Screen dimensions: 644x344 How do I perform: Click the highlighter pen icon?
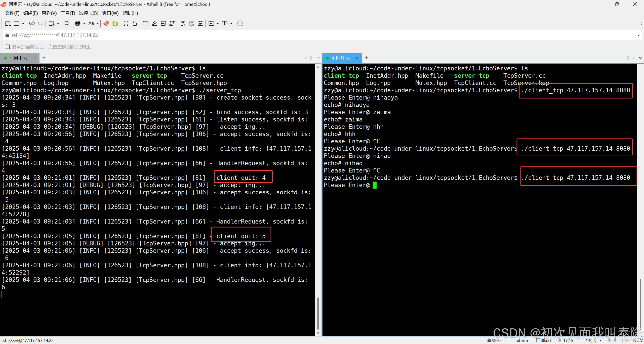[154, 23]
